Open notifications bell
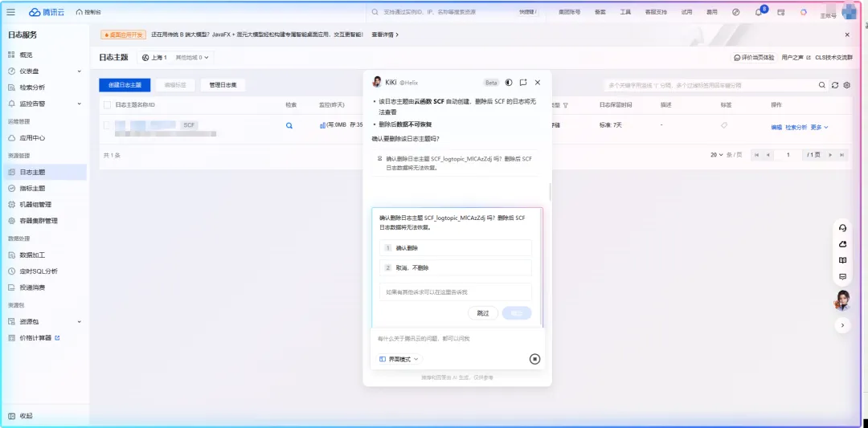Screen dimensions: 868x428 coord(759,12)
